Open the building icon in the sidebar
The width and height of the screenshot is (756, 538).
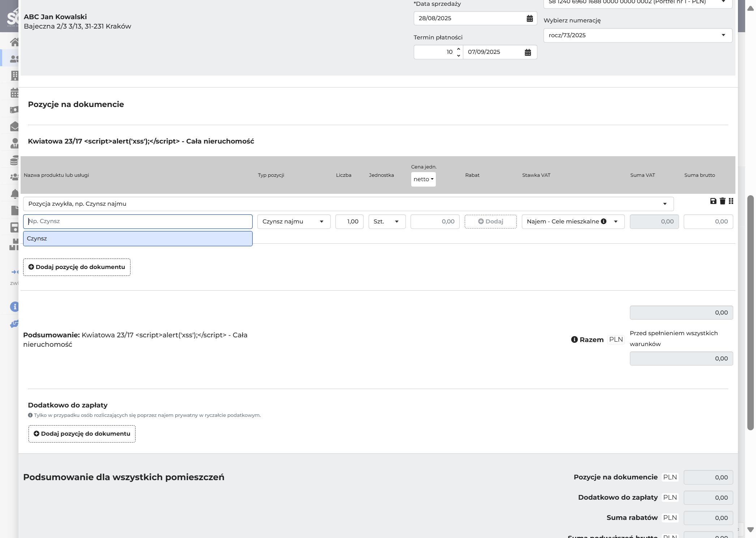[x=14, y=75]
